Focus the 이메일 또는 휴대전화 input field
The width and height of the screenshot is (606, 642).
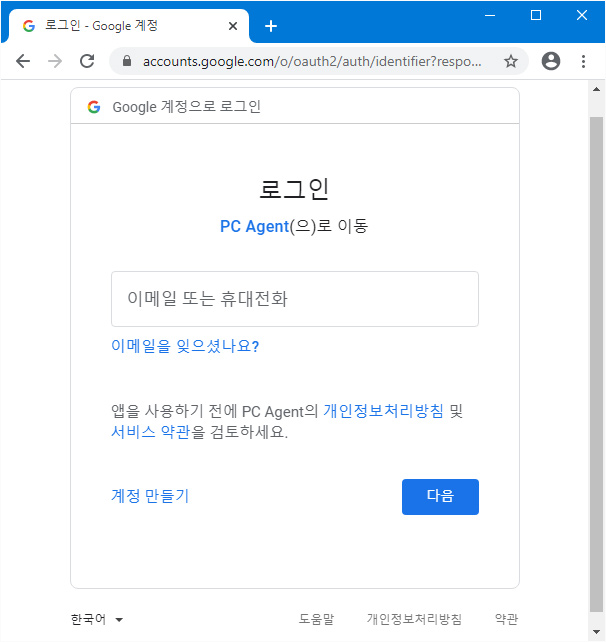[295, 299]
